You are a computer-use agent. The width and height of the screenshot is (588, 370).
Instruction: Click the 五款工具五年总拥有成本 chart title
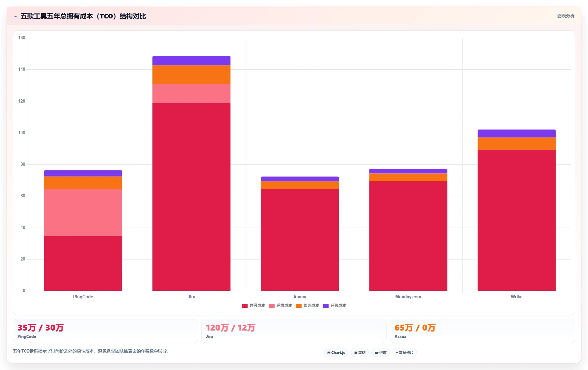point(83,16)
